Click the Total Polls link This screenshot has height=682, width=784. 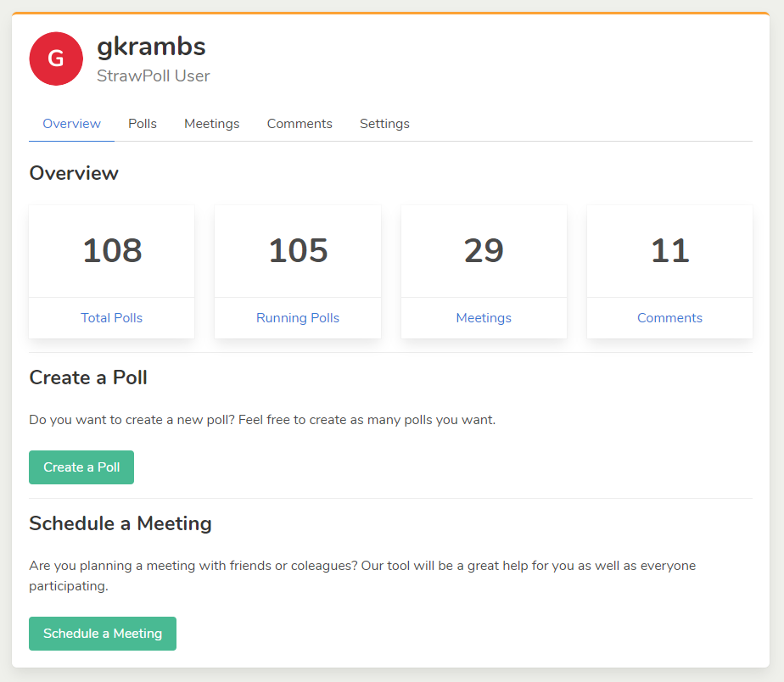pyautogui.click(x=112, y=318)
